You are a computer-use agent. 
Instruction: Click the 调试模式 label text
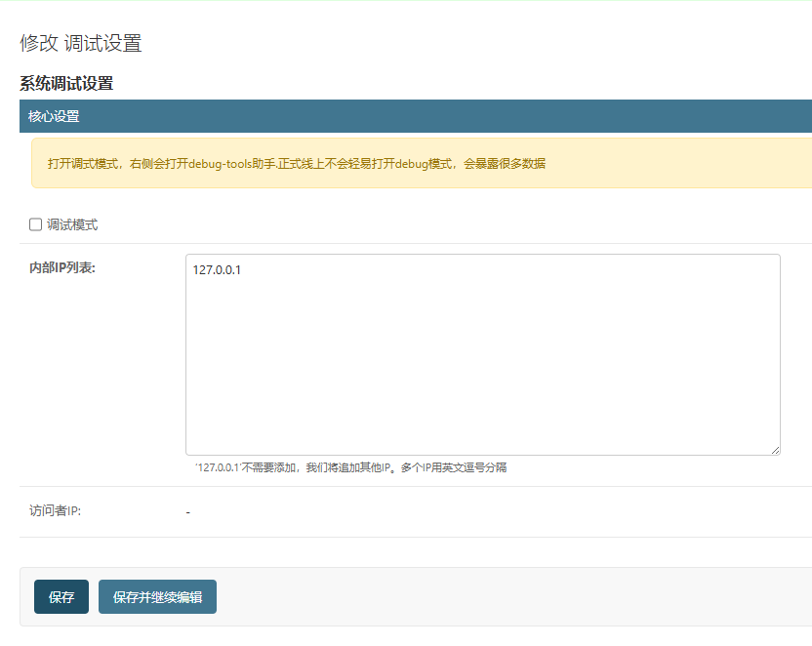(72, 224)
